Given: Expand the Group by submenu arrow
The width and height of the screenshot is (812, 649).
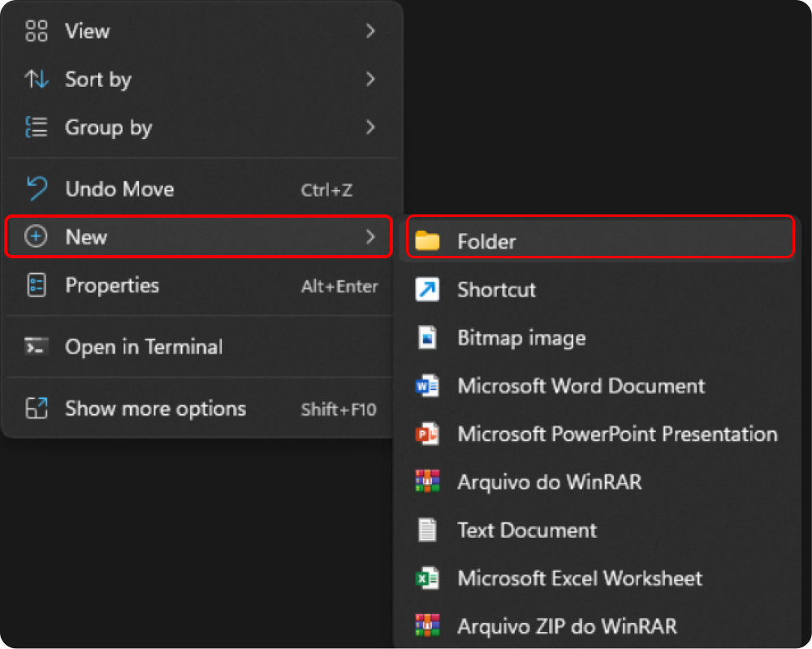Looking at the screenshot, I should click(370, 128).
